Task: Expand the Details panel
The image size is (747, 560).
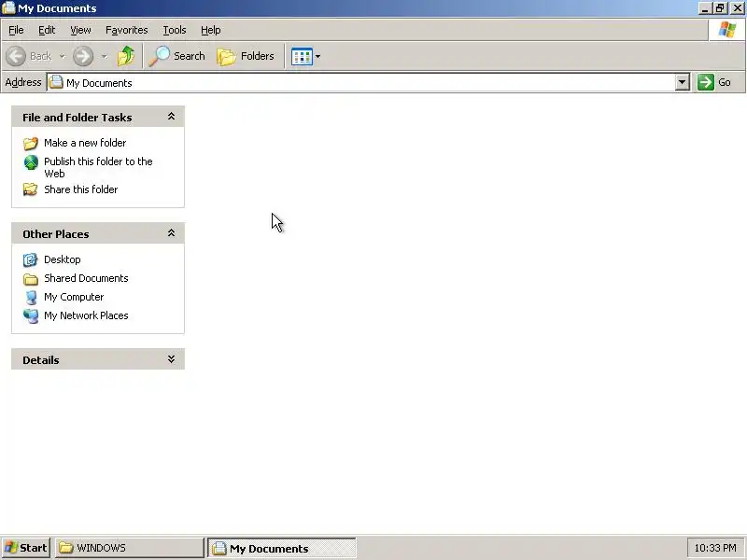Action: [x=171, y=359]
